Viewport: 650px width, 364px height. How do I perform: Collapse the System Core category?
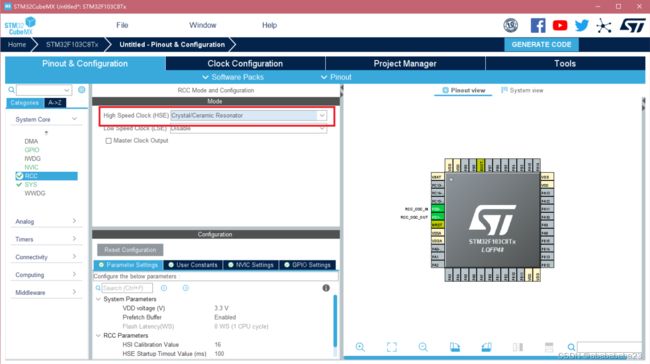coord(45,119)
